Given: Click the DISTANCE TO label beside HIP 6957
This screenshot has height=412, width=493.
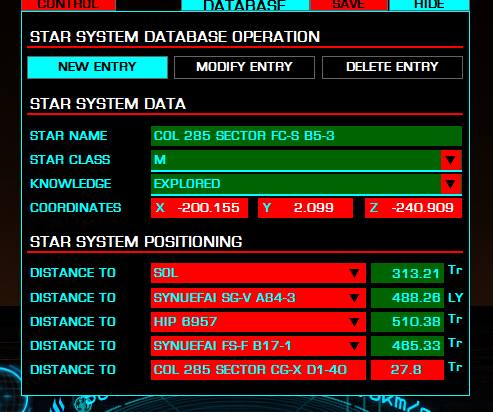Looking at the screenshot, I should point(73,322).
